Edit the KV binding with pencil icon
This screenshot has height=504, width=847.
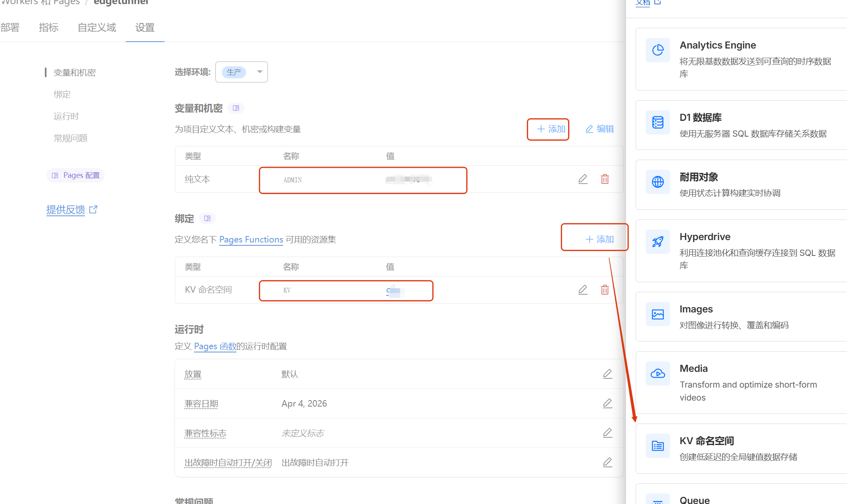click(x=583, y=290)
